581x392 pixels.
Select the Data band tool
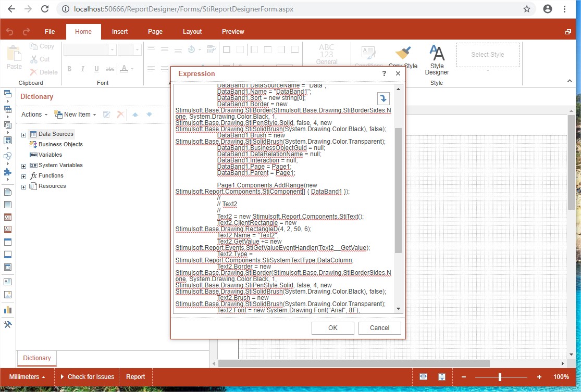click(x=7, y=267)
